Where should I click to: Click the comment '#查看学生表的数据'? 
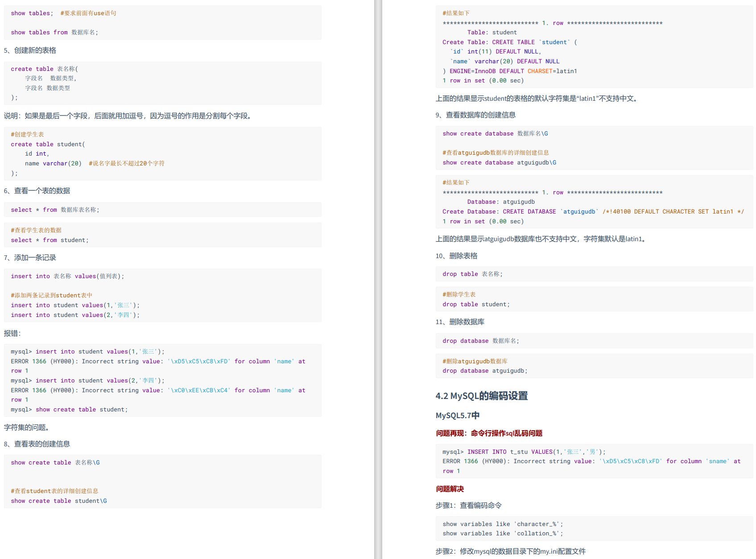coord(36,230)
